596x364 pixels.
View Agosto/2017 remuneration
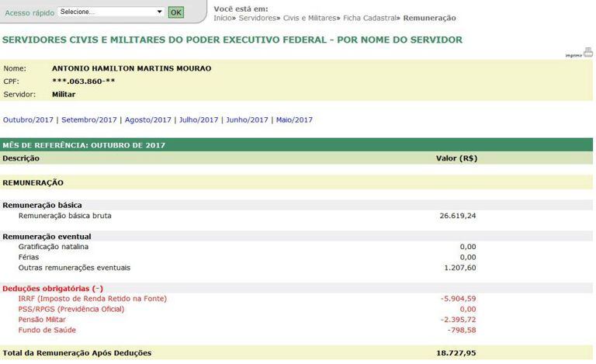coord(147,120)
